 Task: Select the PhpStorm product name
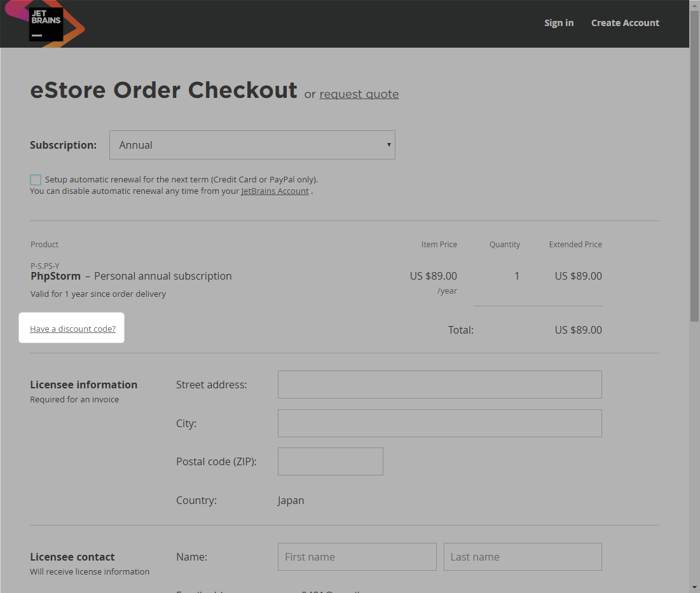coord(55,276)
